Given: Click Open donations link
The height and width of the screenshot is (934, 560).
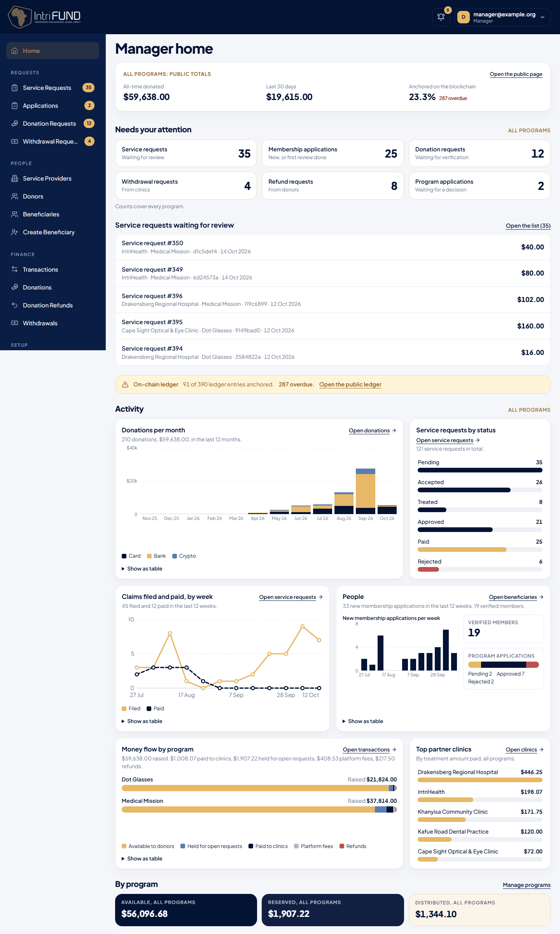Looking at the screenshot, I should pyautogui.click(x=372, y=430).
